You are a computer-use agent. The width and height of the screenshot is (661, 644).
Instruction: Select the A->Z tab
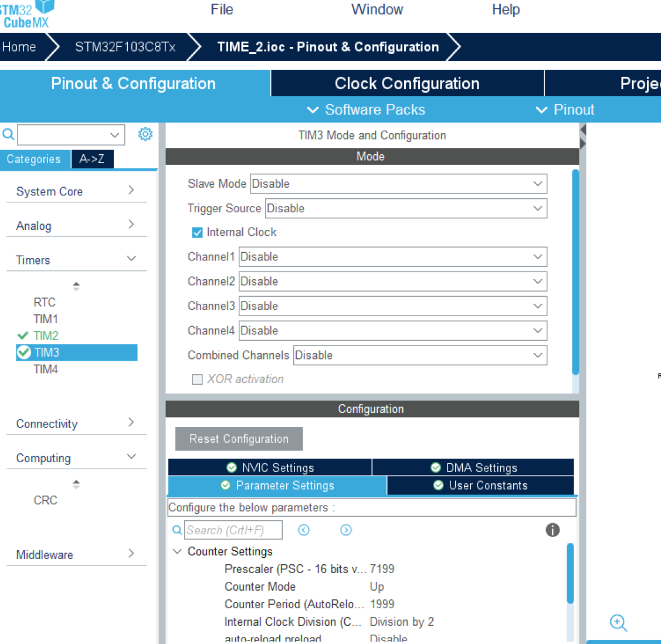click(x=92, y=159)
